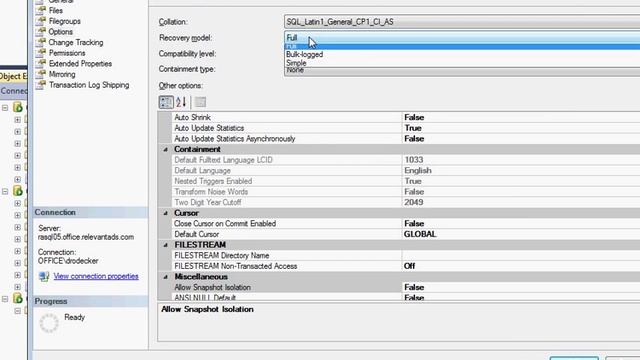Collapse the Cursor category
This screenshot has height=360, width=640.
(x=165, y=213)
